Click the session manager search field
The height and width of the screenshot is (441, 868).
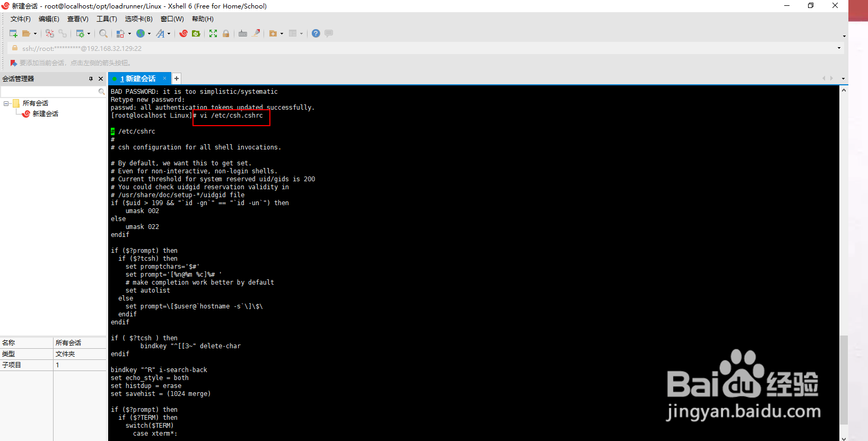[x=50, y=92]
